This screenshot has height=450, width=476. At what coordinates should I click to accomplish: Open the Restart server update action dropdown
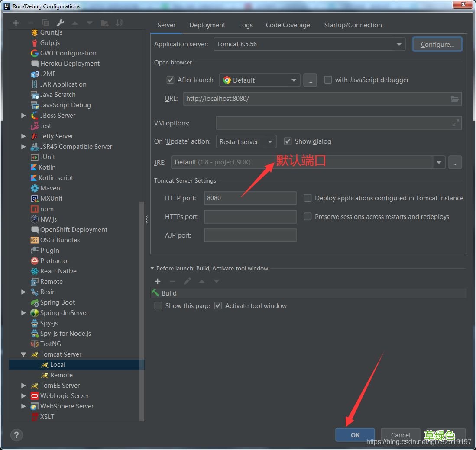click(x=246, y=142)
